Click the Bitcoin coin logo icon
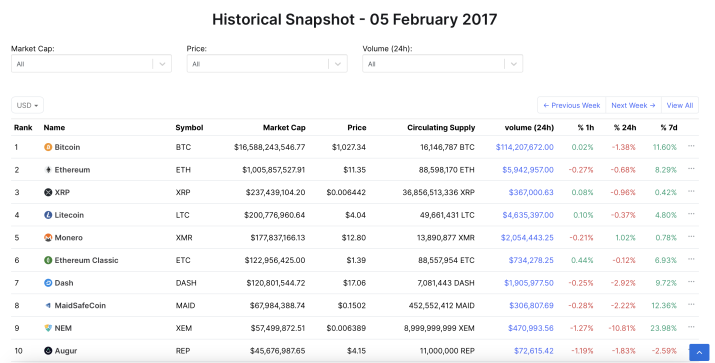This screenshot has height=363, width=715. tap(48, 147)
